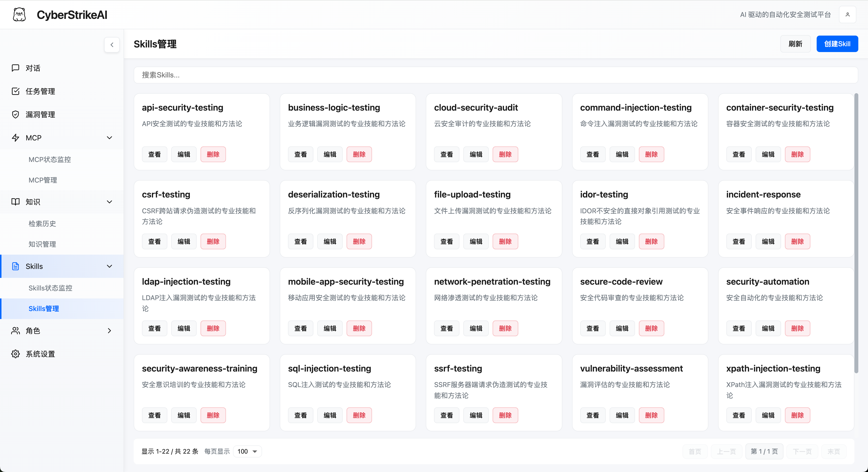The width and height of the screenshot is (868, 472).
Task: Click the 任务管理 checkbox icon
Action: click(15, 91)
